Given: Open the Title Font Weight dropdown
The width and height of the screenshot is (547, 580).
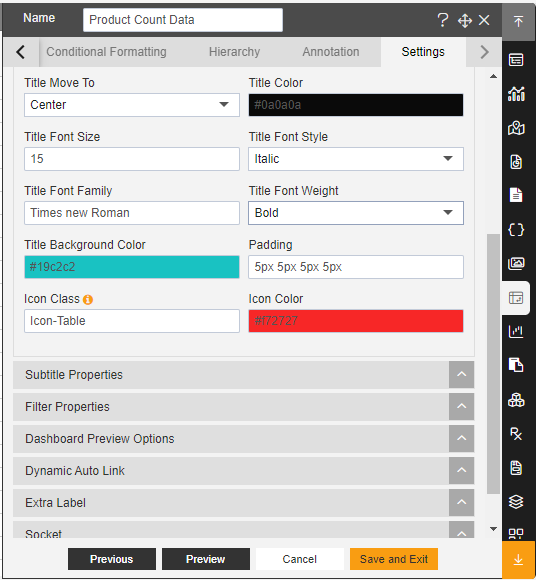Looking at the screenshot, I should (355, 213).
